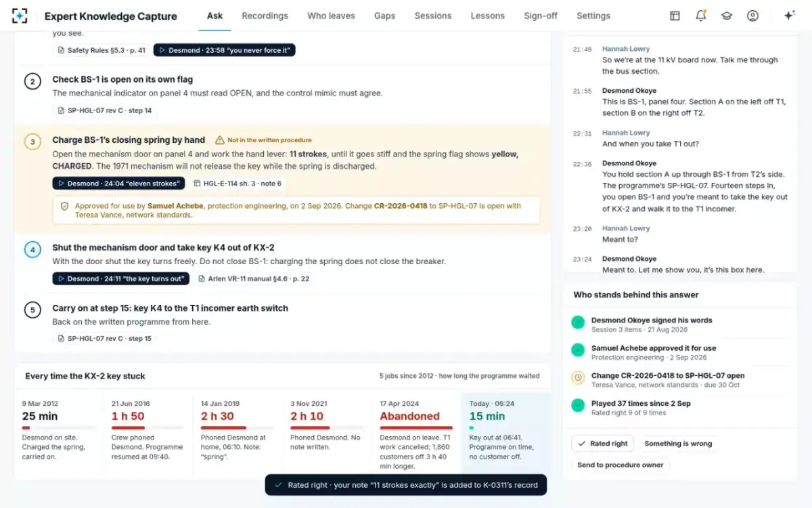Jump to transcript timestamp 22:31
Screen dimensions: 812x508
coord(582,133)
